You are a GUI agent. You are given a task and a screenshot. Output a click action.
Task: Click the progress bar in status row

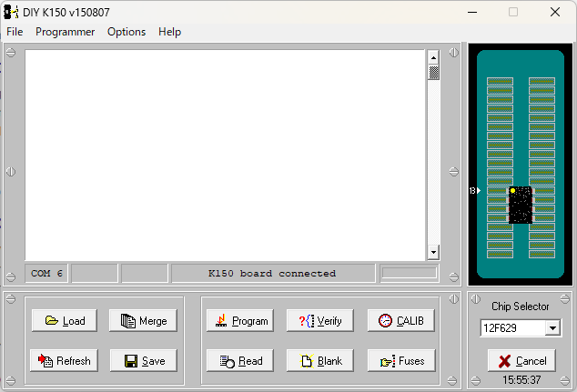coord(410,273)
